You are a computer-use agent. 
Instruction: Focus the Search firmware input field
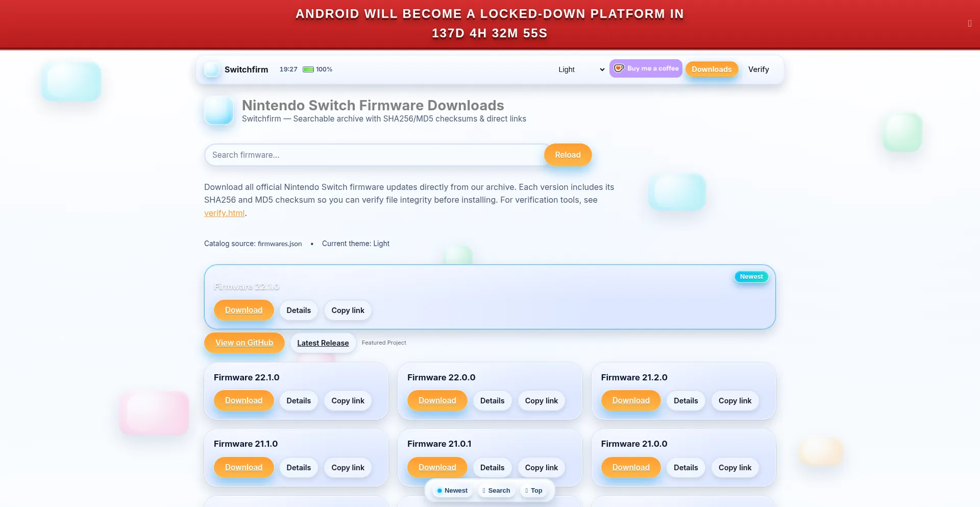click(377, 155)
